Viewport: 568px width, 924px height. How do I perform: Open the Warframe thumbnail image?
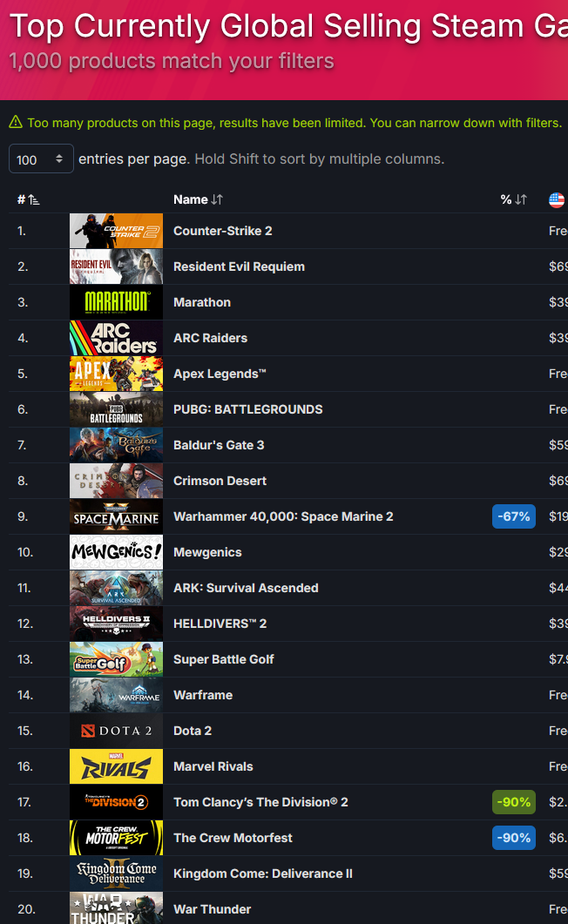tap(116, 695)
